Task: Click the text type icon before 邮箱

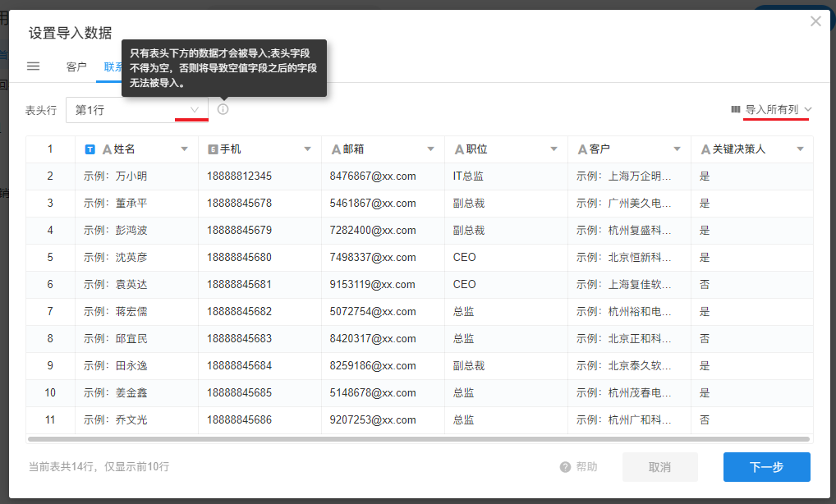Action: coord(336,149)
